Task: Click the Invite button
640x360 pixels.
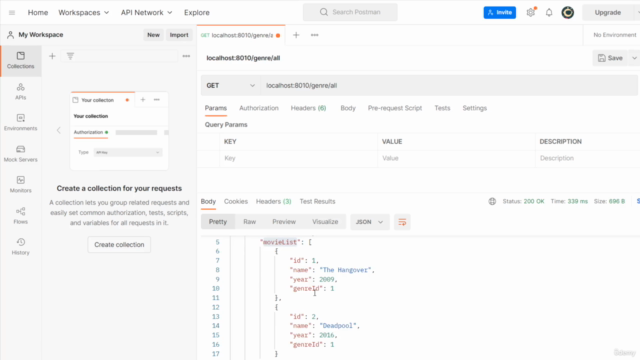Action: [x=500, y=13]
